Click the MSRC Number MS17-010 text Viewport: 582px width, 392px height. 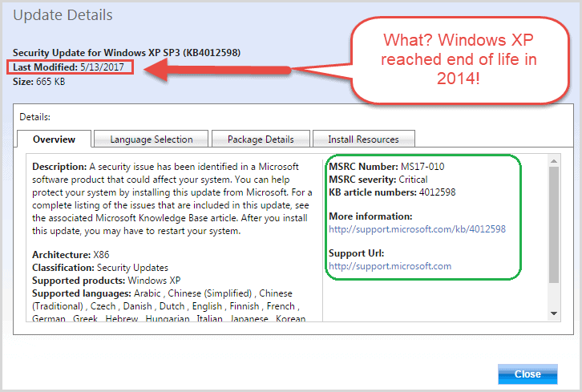tap(386, 166)
